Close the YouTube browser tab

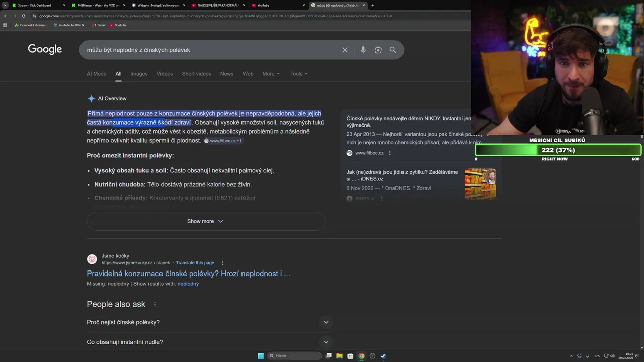304,5
